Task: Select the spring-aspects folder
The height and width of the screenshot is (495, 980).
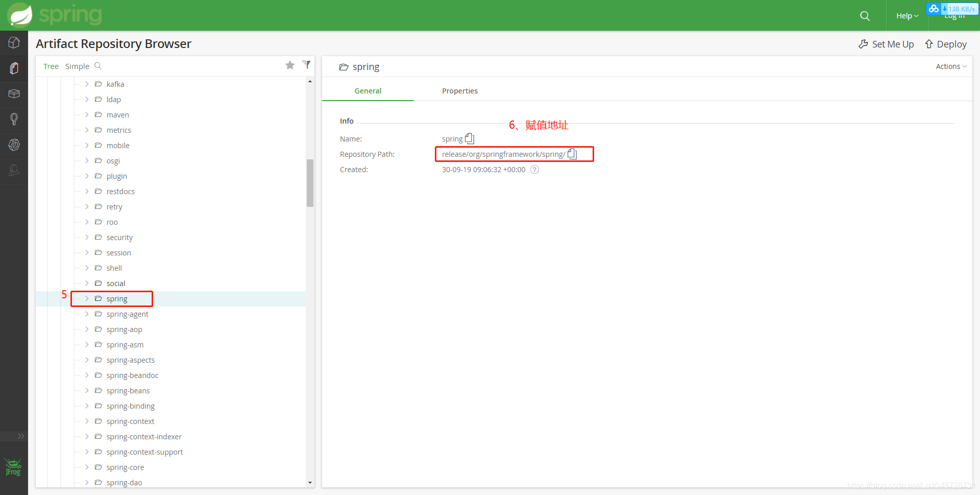Action: click(130, 360)
